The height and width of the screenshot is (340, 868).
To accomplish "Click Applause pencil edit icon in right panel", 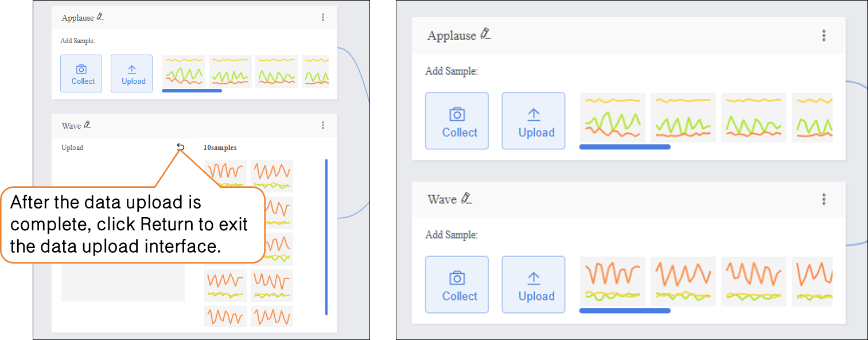I will (486, 34).
